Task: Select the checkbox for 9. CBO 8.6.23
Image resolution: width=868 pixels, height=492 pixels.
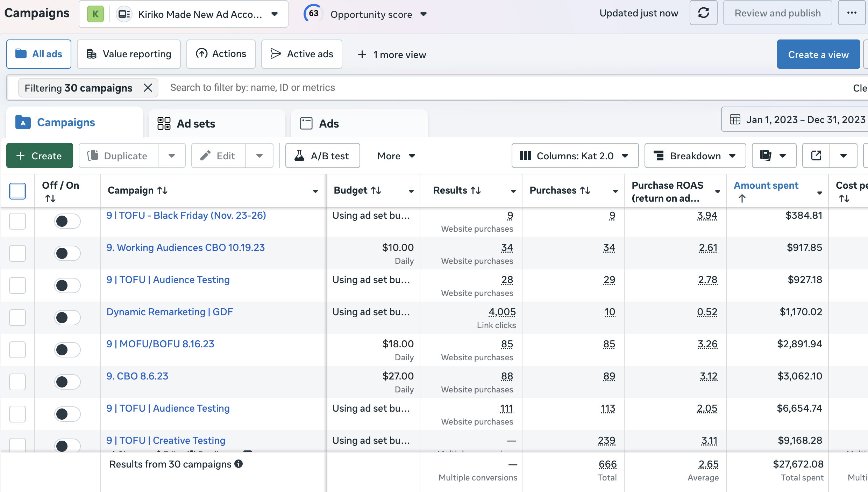Action: [x=17, y=382]
